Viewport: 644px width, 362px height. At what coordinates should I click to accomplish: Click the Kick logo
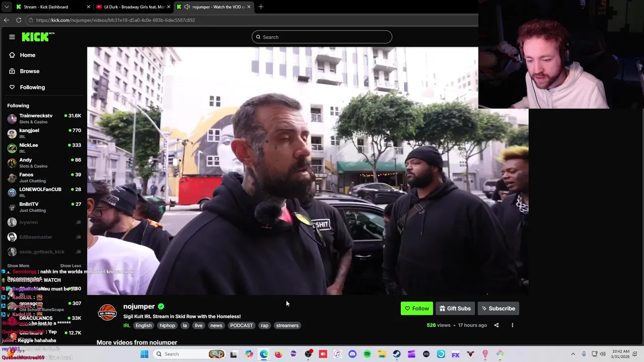click(38, 37)
